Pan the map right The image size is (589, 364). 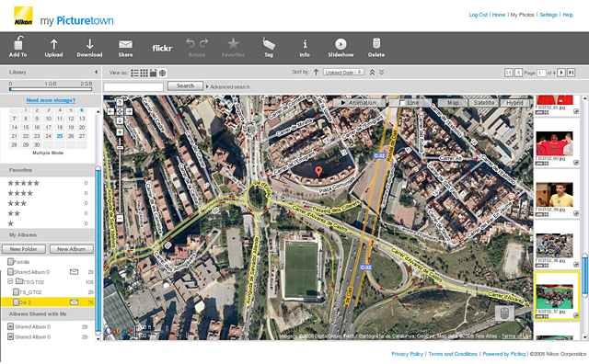coord(129,111)
